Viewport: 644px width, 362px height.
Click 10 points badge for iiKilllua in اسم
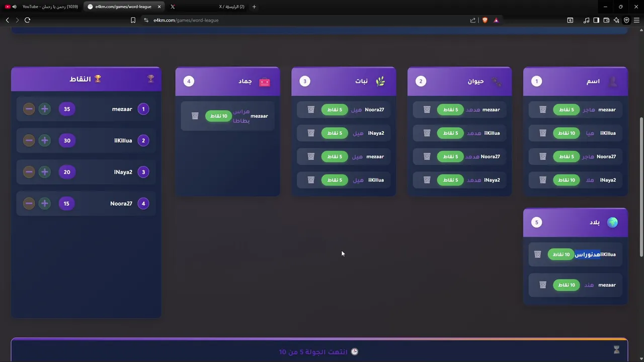[567, 133]
